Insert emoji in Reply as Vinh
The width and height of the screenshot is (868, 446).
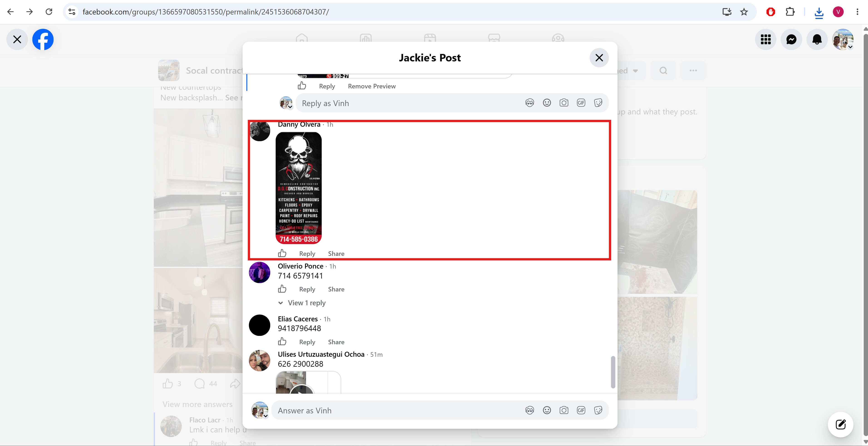[x=547, y=103]
